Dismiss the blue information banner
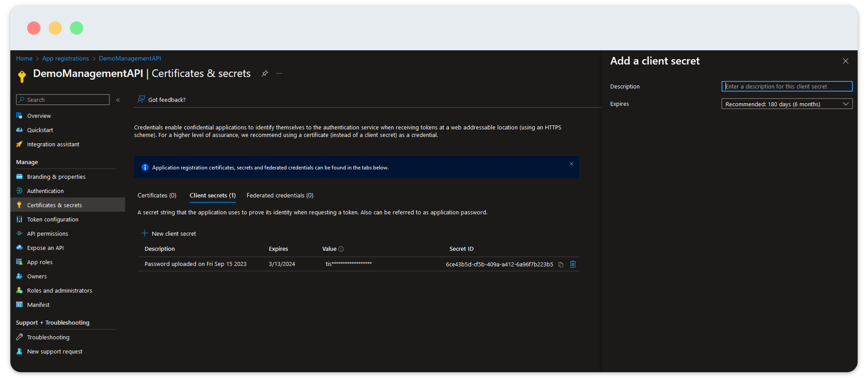Viewport: 868px width, 378px height. point(572,164)
